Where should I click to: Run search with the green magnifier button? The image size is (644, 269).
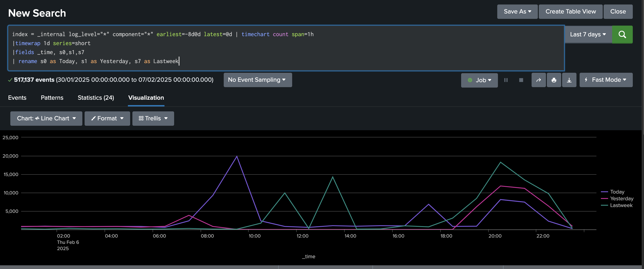622,35
